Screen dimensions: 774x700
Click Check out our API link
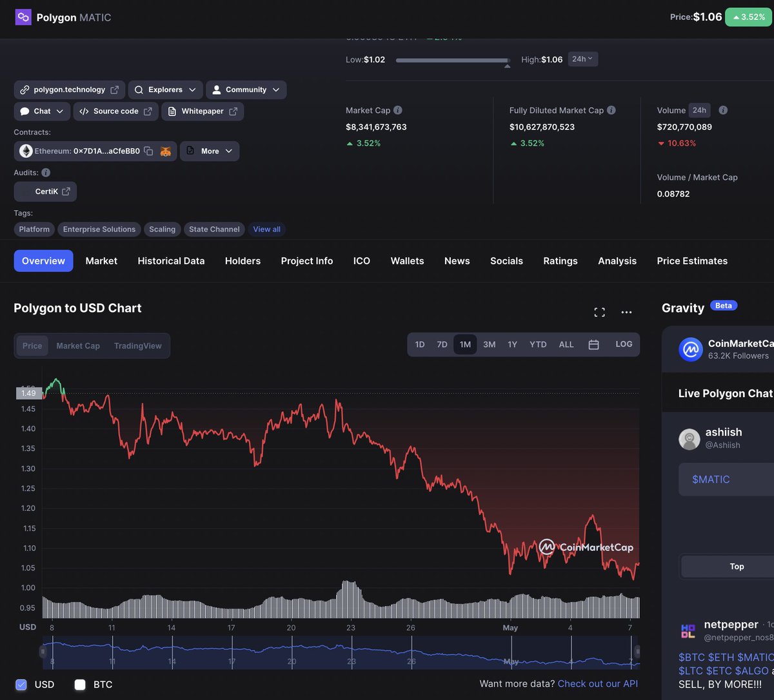point(598,684)
